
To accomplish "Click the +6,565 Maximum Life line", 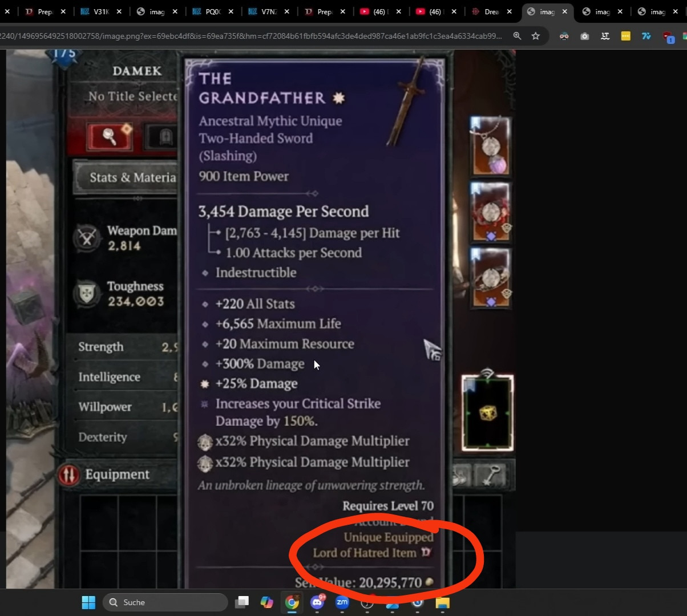I will click(278, 324).
